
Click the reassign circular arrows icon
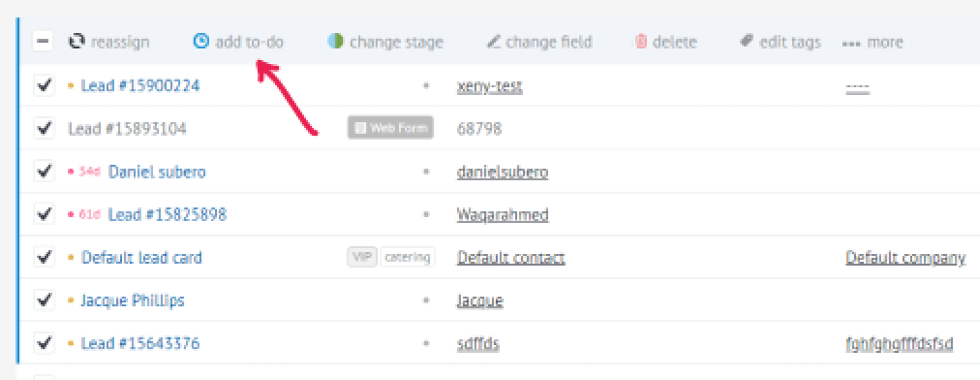(x=77, y=43)
